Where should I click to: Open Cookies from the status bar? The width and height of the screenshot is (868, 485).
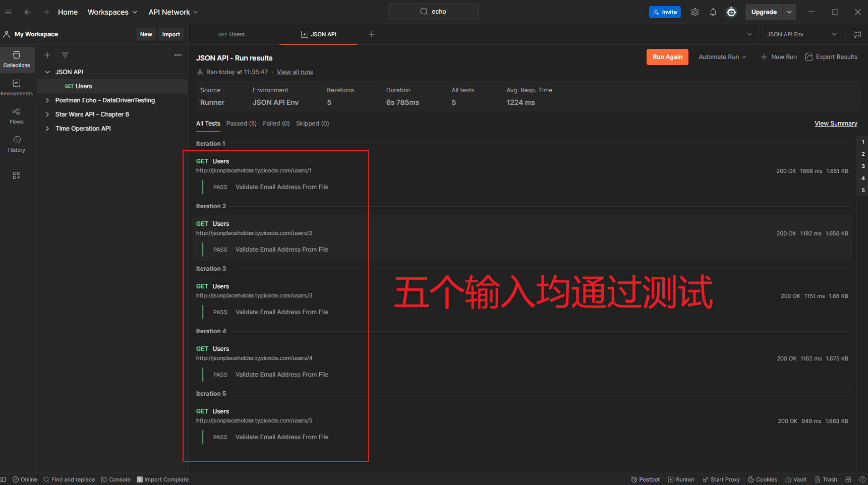(763, 479)
